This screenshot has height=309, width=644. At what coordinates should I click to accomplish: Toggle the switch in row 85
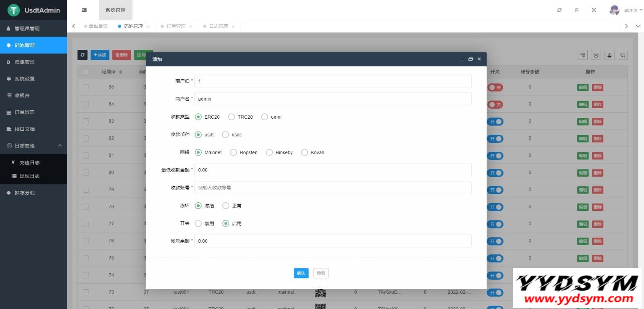click(495, 87)
